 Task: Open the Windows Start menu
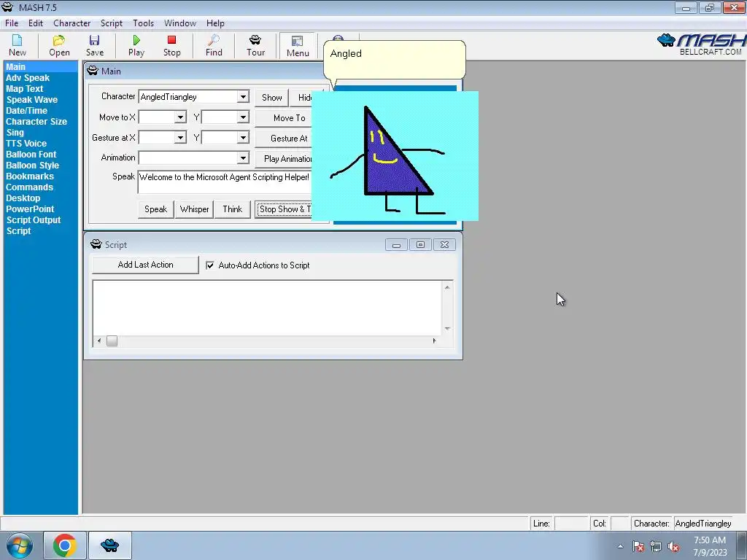click(x=19, y=545)
